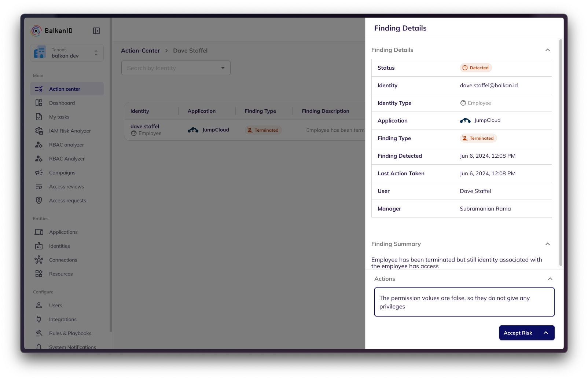Image resolution: width=588 pixels, height=380 pixels.
Task: Click the Identities badge icon
Action: (x=39, y=246)
